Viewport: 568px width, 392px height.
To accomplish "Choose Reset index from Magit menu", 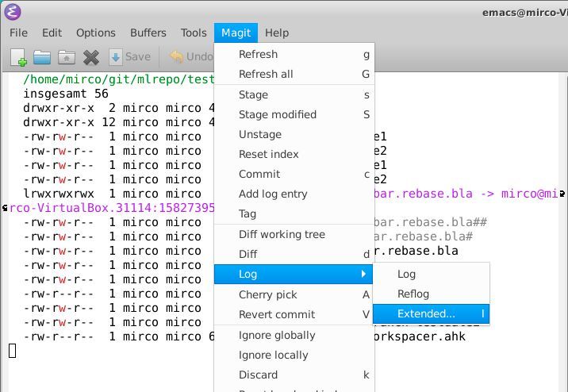I will (x=294, y=154).
